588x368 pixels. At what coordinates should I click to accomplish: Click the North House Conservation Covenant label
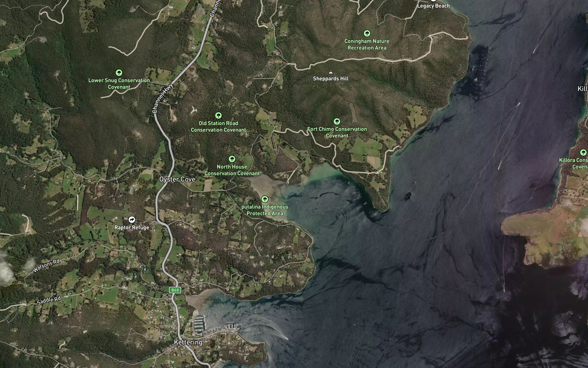coord(232,170)
